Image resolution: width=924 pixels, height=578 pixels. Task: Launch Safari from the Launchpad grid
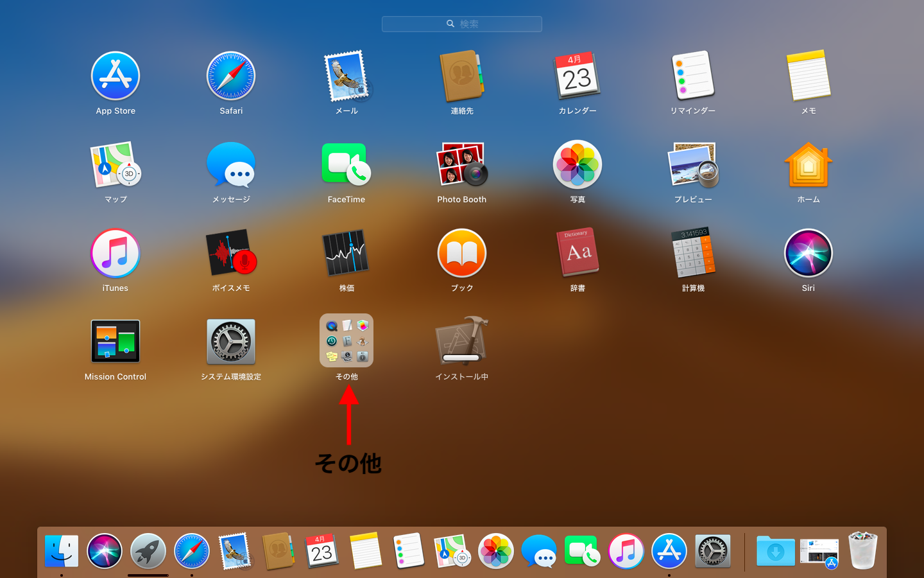[231, 76]
